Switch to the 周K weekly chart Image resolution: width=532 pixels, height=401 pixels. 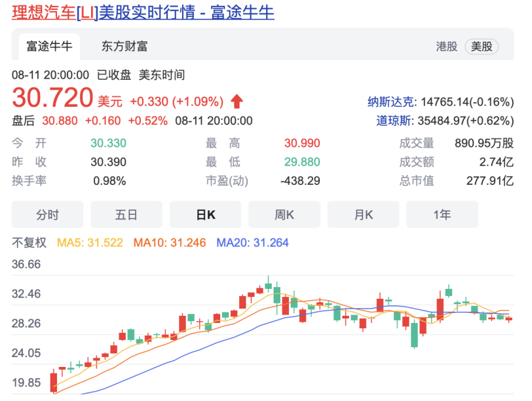click(x=284, y=215)
